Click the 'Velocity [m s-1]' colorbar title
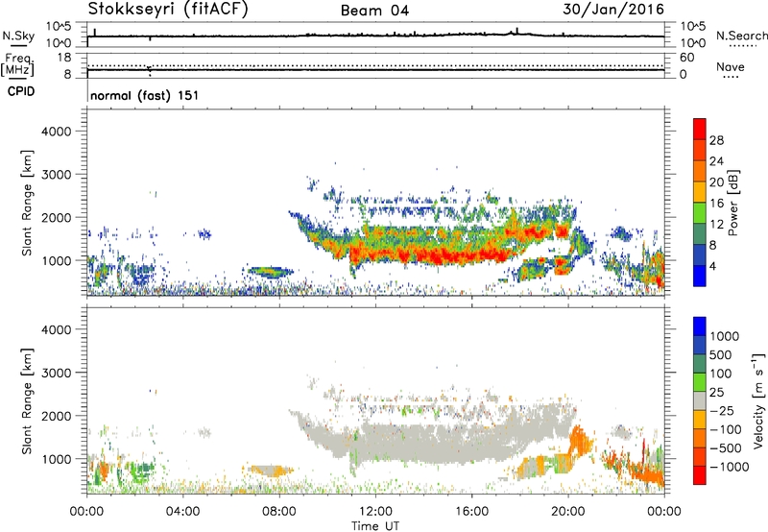 (x=758, y=400)
